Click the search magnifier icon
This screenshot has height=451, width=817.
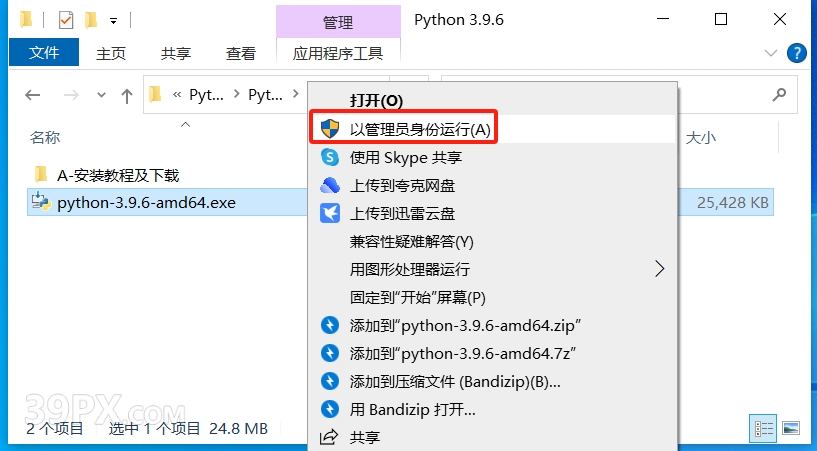tap(779, 94)
